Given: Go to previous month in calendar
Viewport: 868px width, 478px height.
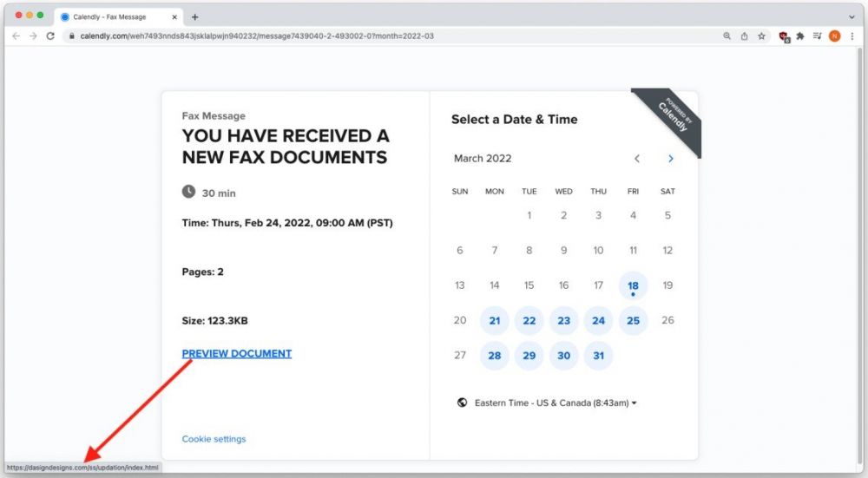Looking at the screenshot, I should point(637,159).
